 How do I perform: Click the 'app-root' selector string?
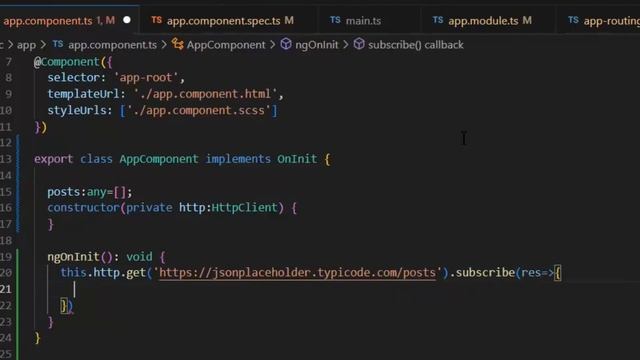[x=146, y=78]
